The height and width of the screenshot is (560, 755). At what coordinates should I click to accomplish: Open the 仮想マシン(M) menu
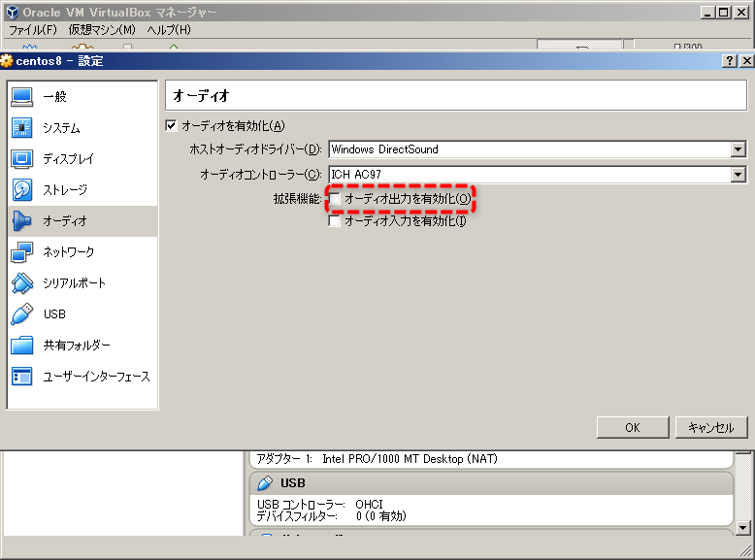(x=102, y=30)
